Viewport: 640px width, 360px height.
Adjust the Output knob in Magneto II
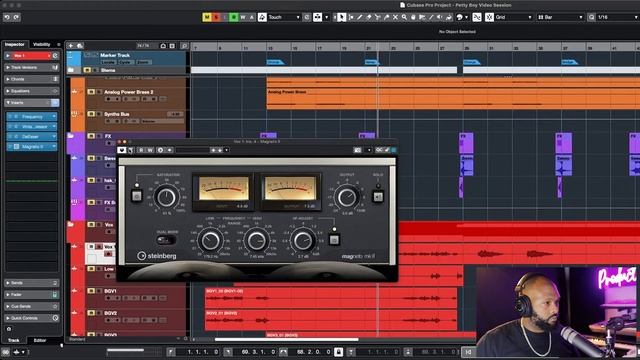[347, 197]
